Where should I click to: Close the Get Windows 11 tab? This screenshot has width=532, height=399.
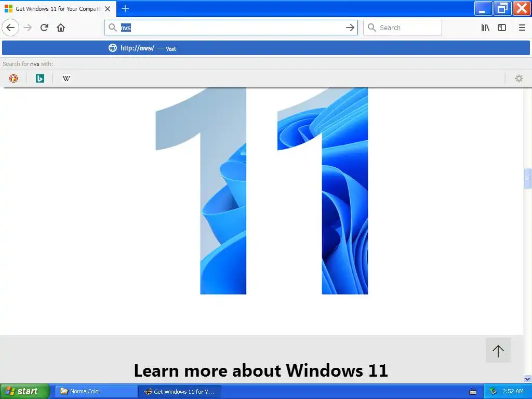coord(108,9)
